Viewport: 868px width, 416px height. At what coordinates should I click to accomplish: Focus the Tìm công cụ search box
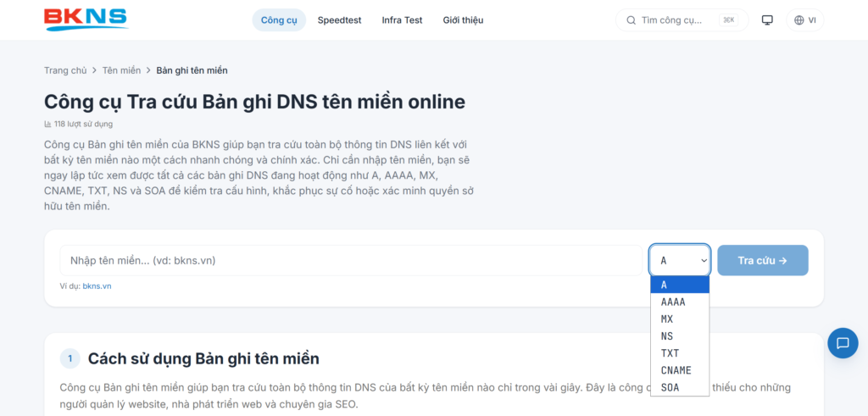tap(682, 20)
